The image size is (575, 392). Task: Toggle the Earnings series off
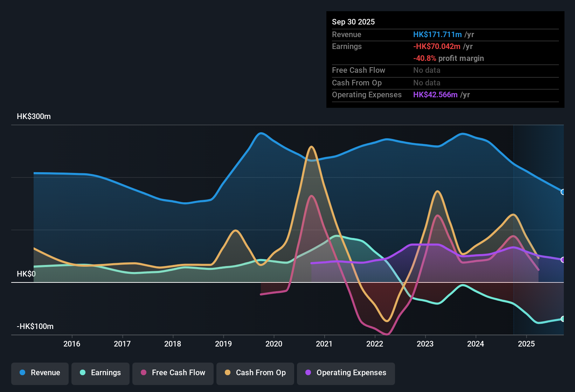coord(100,373)
